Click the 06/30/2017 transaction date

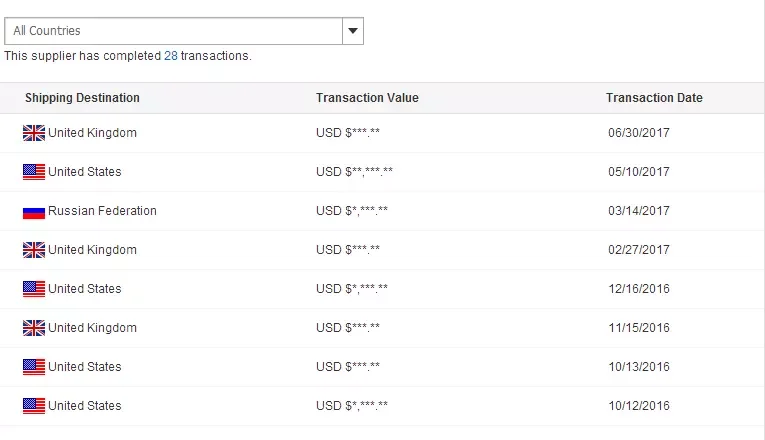[638, 133]
